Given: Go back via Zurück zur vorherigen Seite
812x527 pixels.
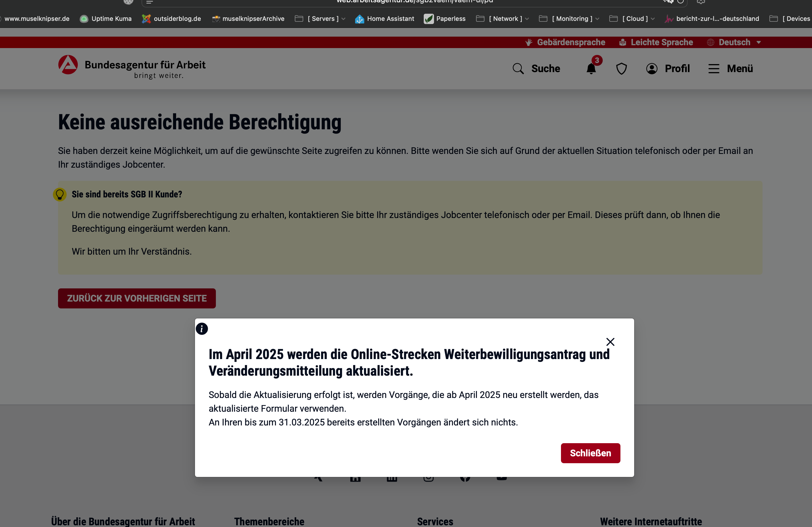Looking at the screenshot, I should (136, 298).
